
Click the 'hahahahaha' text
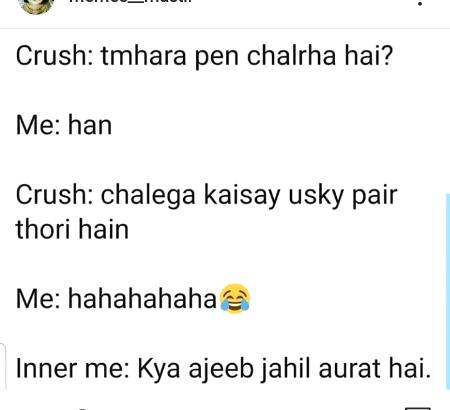pos(142,298)
